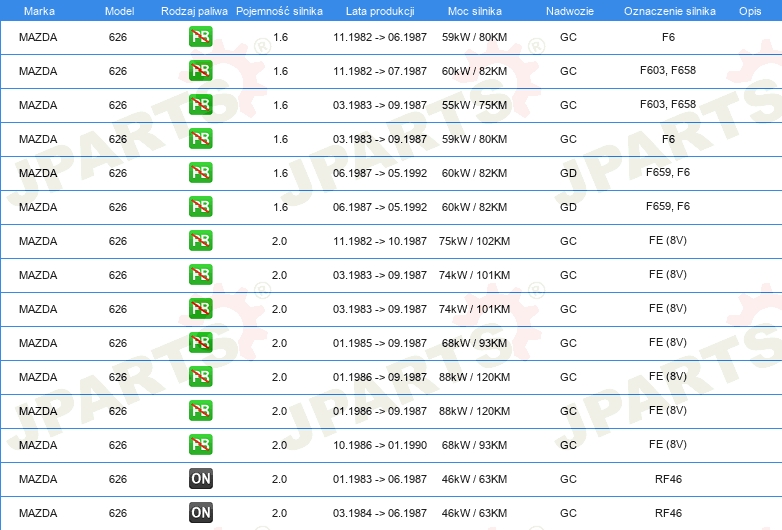
Task: Click the Opis column header
Action: [x=749, y=10]
